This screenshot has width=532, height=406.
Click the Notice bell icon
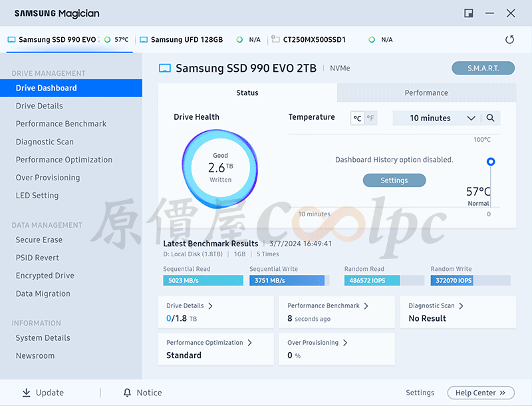click(127, 393)
